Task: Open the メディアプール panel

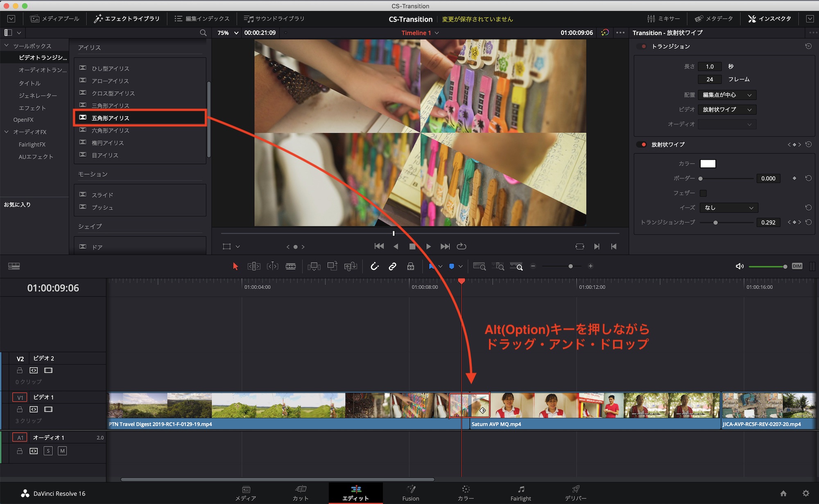Action: (x=54, y=19)
